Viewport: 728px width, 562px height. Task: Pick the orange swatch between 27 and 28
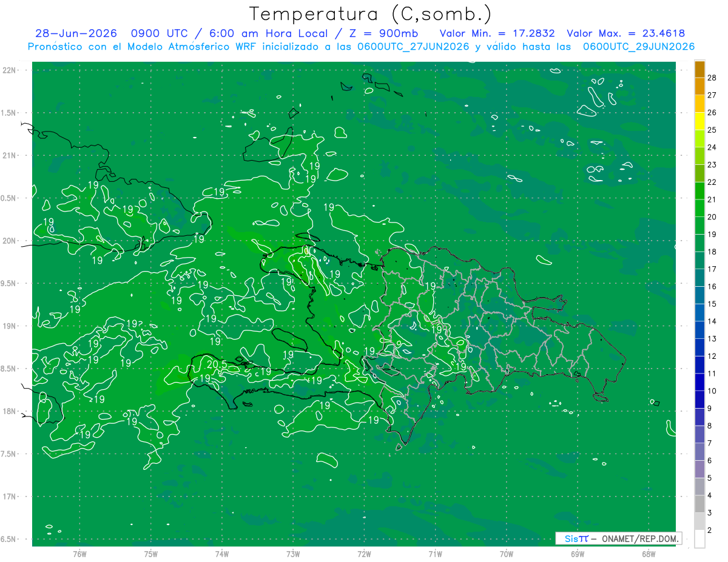(x=699, y=86)
